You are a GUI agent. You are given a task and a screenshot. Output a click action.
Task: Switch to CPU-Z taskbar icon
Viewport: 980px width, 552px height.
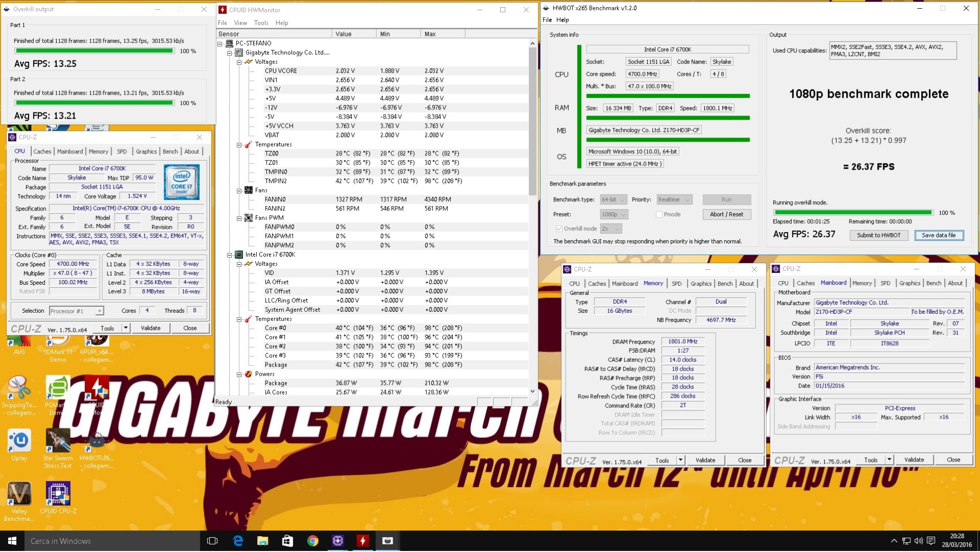tap(338, 541)
